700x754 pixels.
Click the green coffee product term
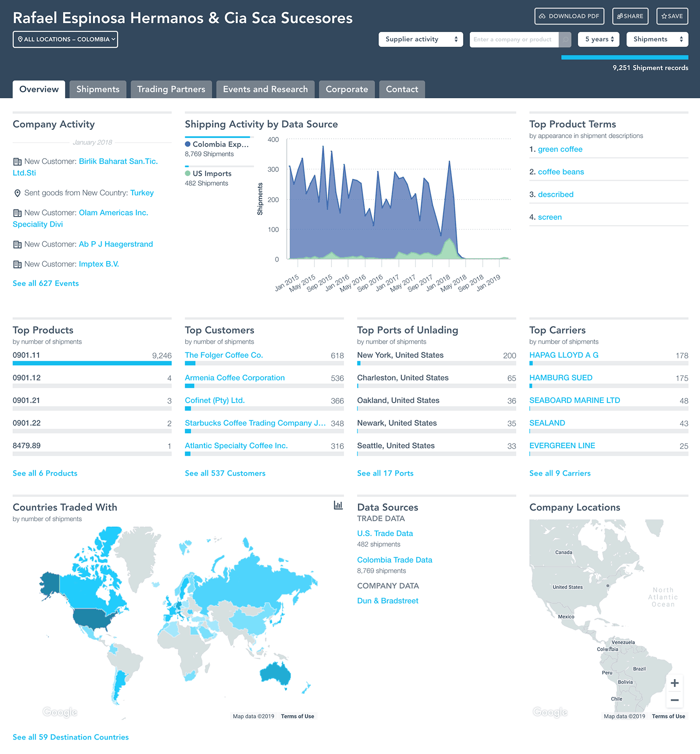click(x=560, y=149)
